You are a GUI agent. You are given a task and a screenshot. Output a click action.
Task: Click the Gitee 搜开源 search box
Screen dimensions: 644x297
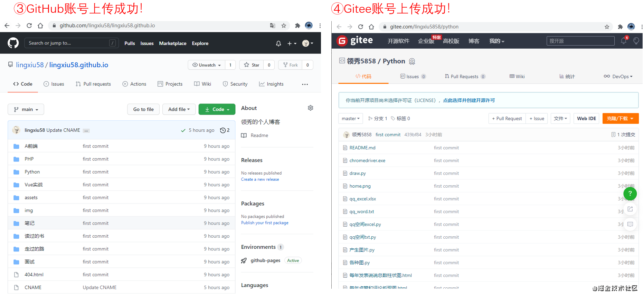click(x=580, y=41)
